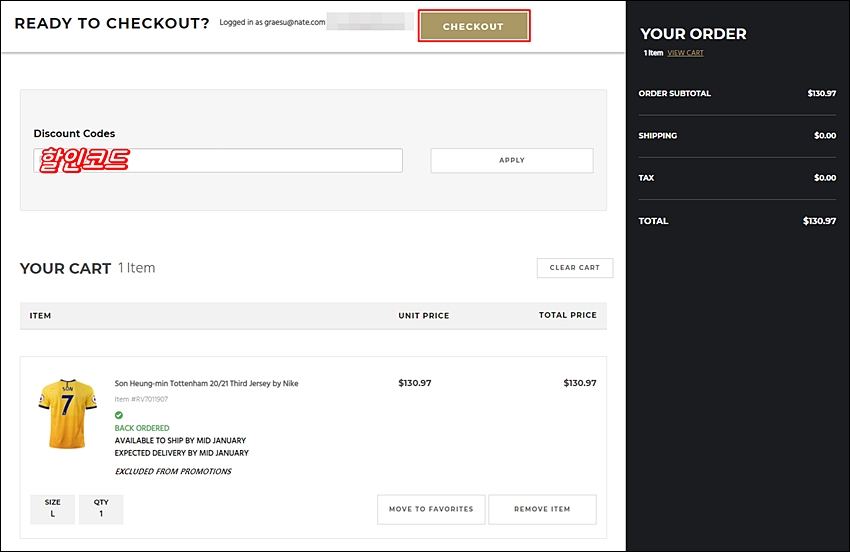Image resolution: width=850 pixels, height=552 pixels.
Task: Open the yellow Son jersey thumbnail
Action: [x=68, y=414]
